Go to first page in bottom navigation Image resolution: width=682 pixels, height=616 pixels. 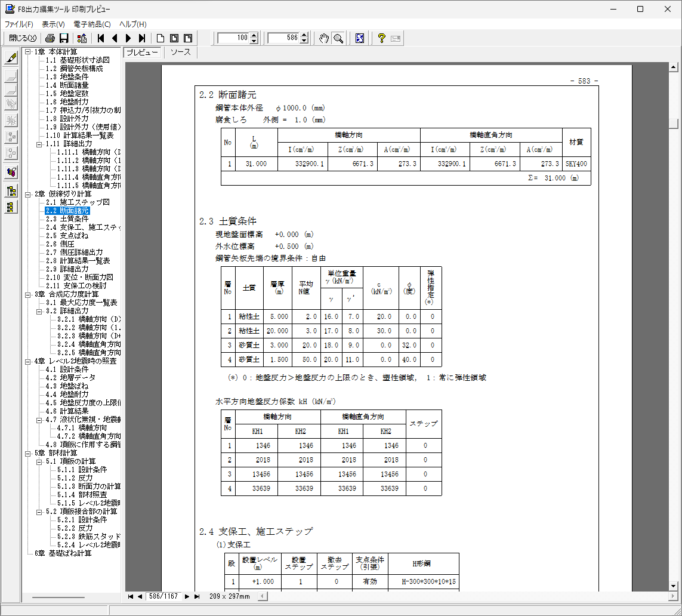coord(131,596)
